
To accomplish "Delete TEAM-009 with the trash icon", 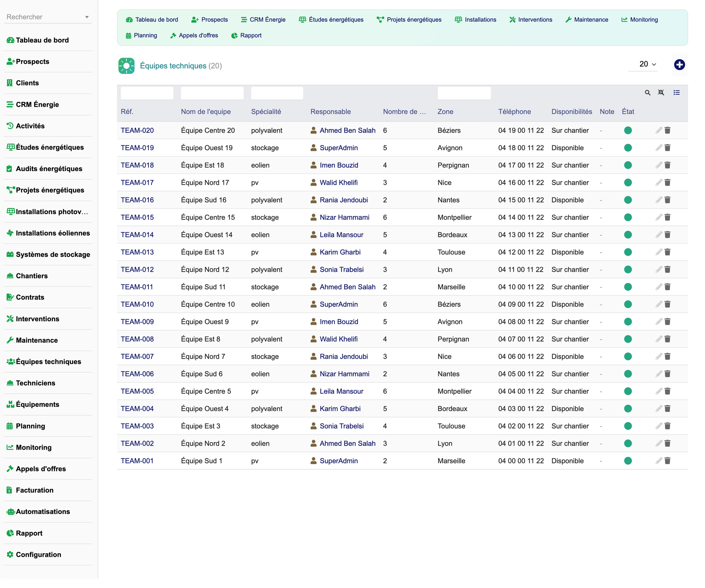I will point(667,322).
